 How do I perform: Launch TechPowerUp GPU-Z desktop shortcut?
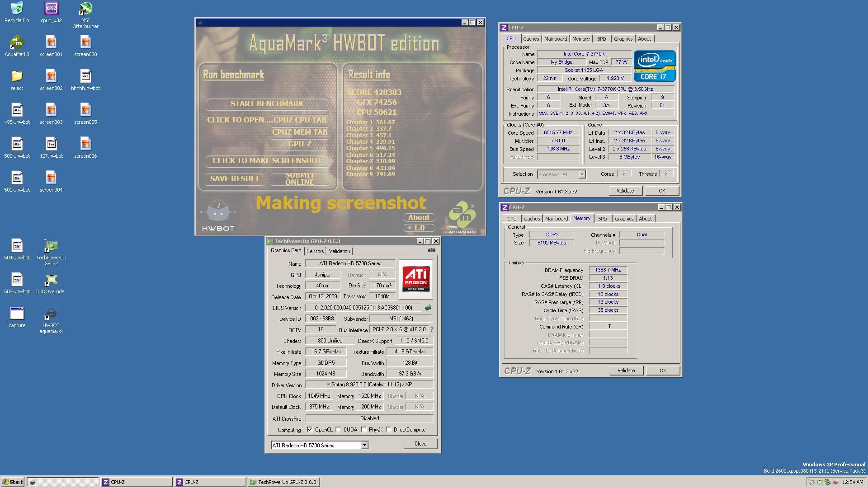[x=51, y=252]
